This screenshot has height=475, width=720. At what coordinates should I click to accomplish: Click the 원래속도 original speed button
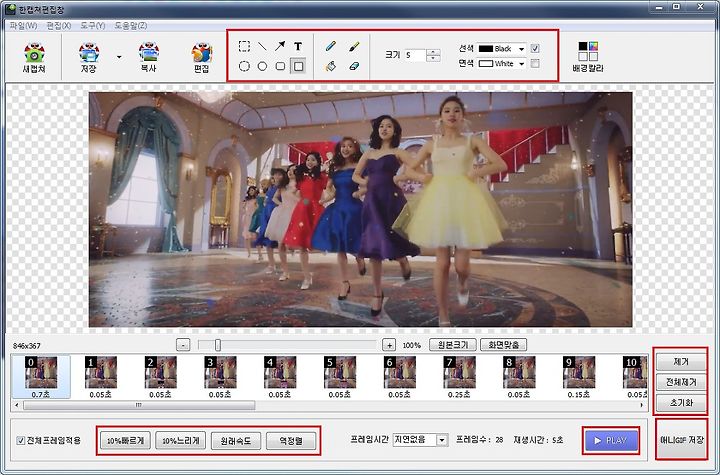236,441
